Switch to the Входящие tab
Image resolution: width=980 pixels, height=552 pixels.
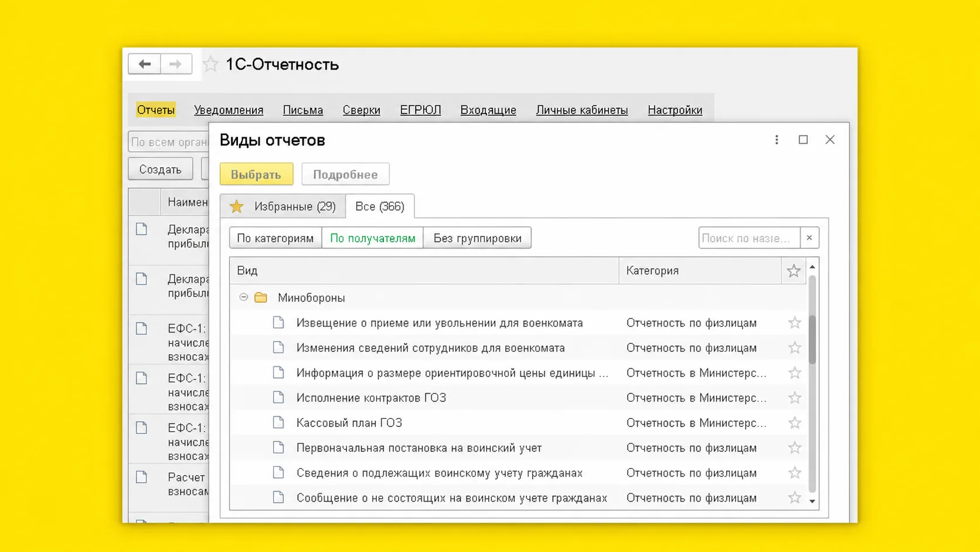pyautogui.click(x=488, y=110)
